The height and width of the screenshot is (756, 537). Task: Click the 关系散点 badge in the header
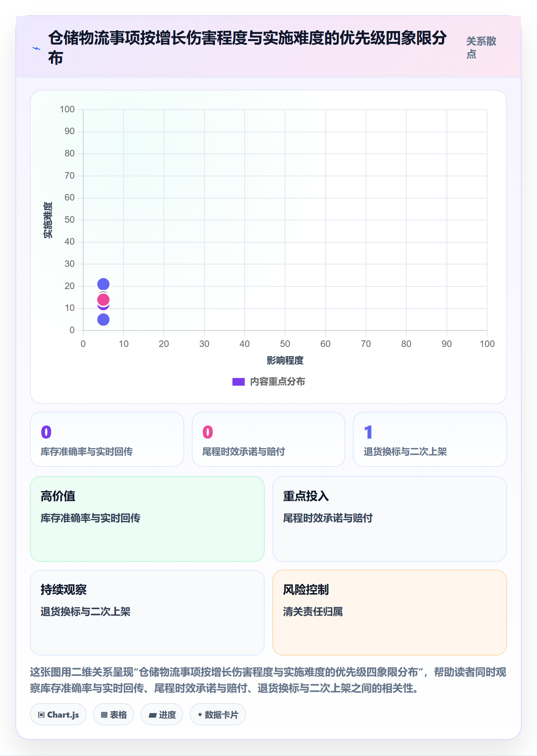pos(481,48)
